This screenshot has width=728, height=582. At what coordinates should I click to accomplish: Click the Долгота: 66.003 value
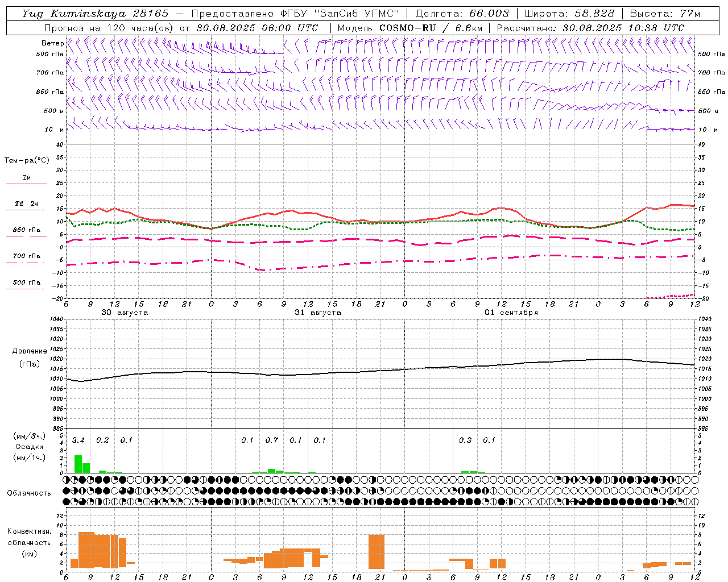(x=462, y=14)
